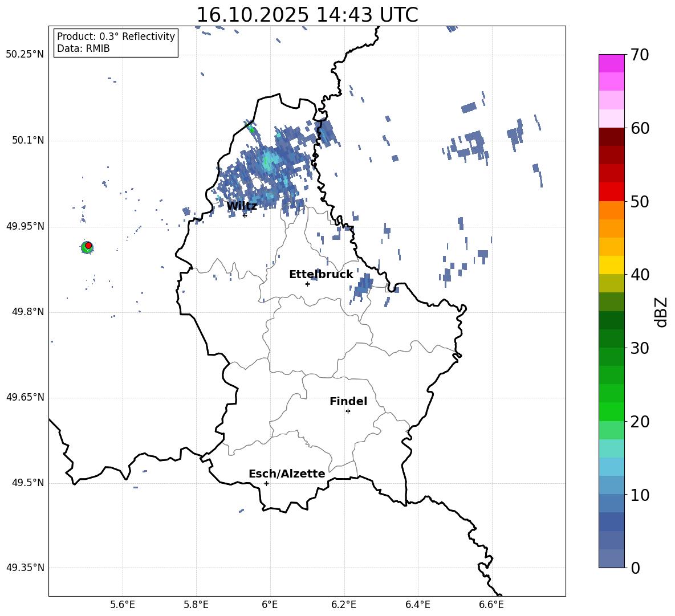Image resolution: width=675 pixels, height=616 pixels.
Task: Click the 6.6°E longitude label
Action: [x=491, y=605]
